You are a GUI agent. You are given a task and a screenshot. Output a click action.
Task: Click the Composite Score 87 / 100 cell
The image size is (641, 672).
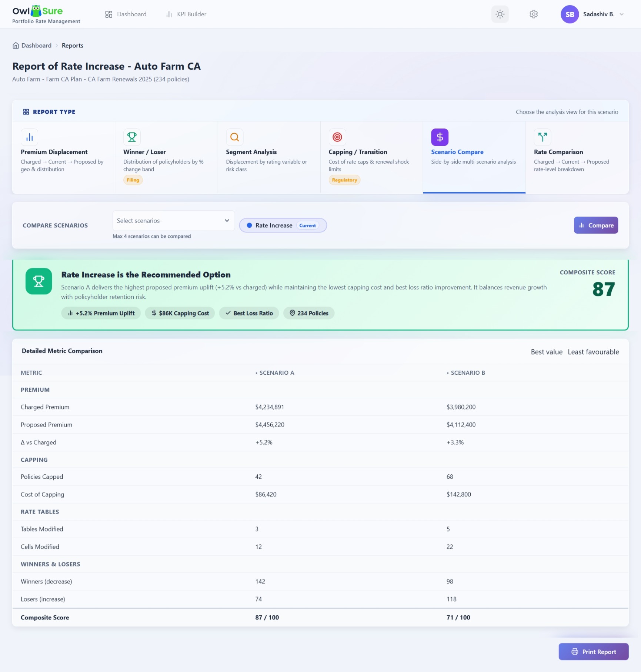point(267,618)
